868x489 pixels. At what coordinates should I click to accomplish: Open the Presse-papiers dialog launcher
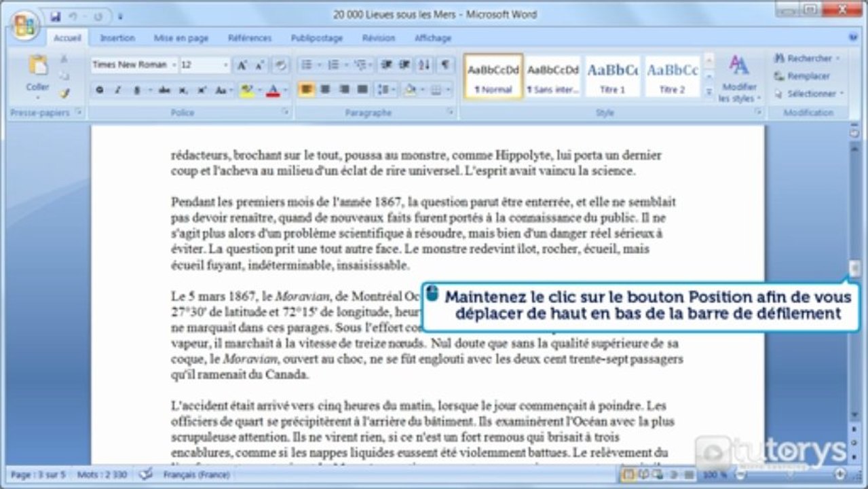[x=79, y=113]
